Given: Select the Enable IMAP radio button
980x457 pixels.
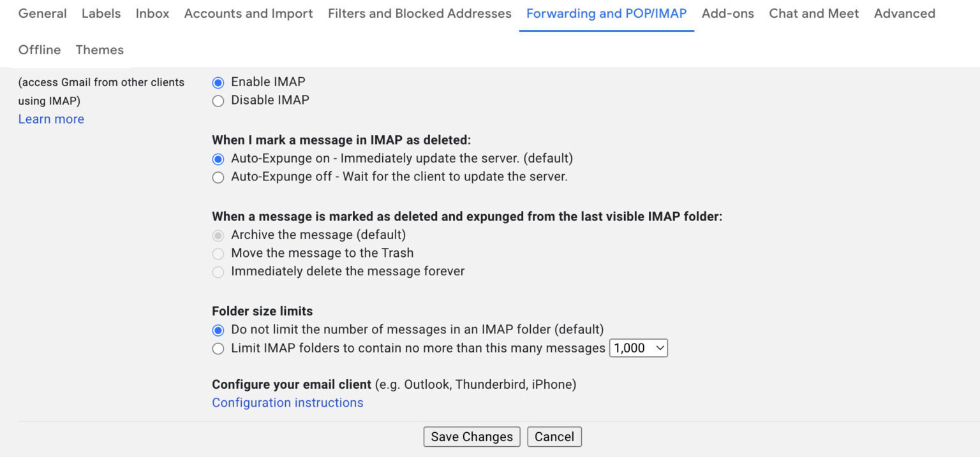Looking at the screenshot, I should click(x=218, y=82).
